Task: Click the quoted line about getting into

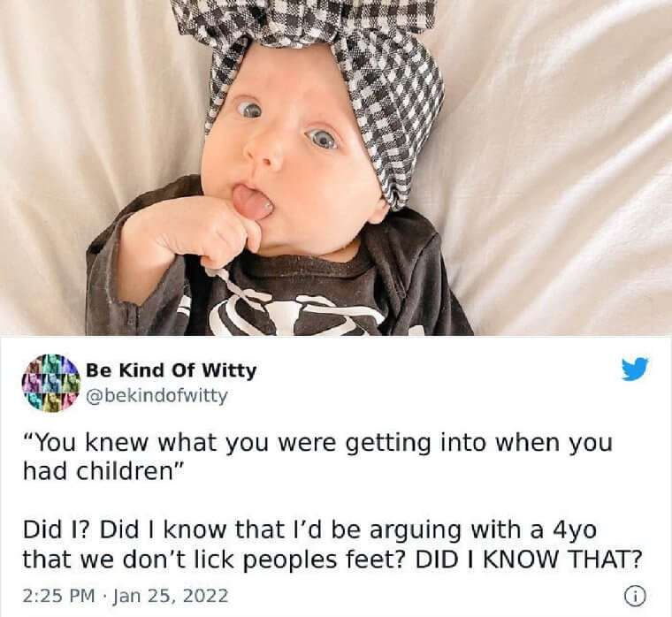Action: (317, 444)
